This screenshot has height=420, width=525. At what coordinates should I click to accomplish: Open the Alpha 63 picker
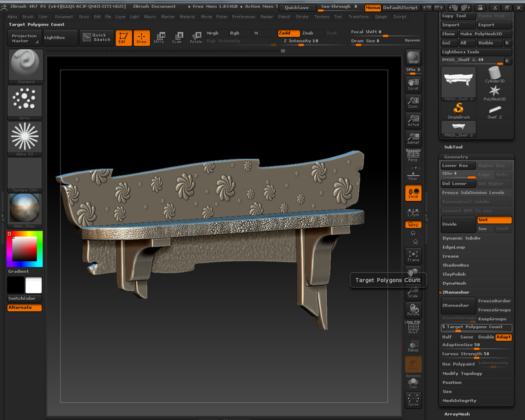[x=25, y=138]
